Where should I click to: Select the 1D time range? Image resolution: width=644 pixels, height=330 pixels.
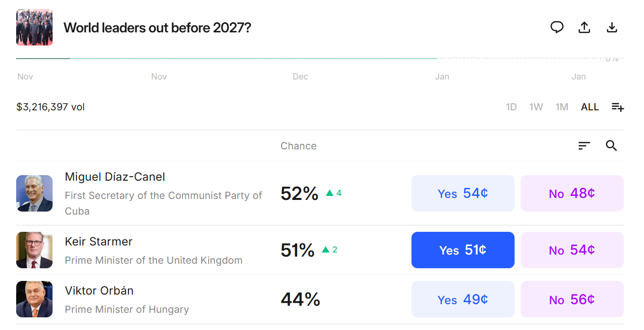coord(511,107)
